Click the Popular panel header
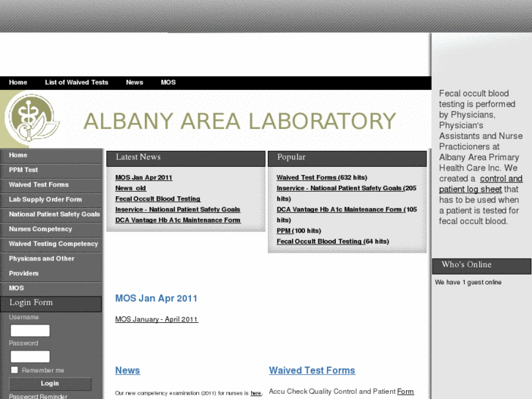Viewport: 532px width, 399px height. [347, 159]
